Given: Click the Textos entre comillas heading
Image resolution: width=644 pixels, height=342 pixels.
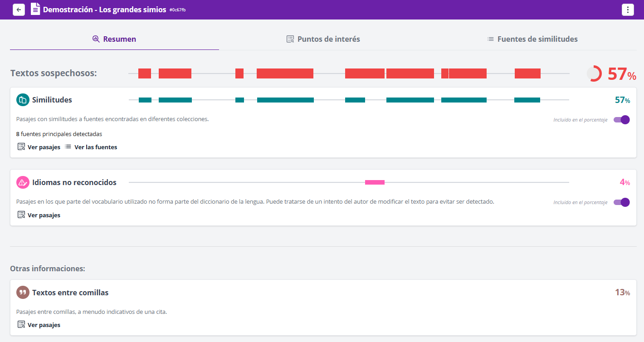Looking at the screenshot, I should pos(70,293).
